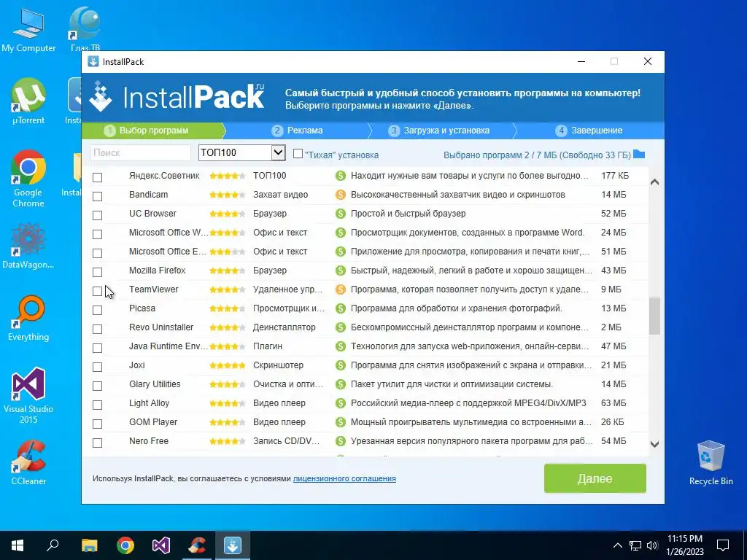This screenshot has height=560, width=747.
Task: Check the Bandicam checkbox
Action: click(97, 196)
